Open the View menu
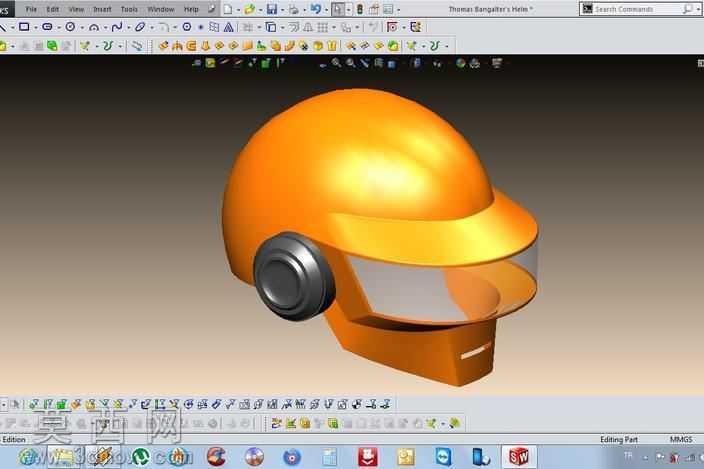704x469 pixels. pos(76,9)
